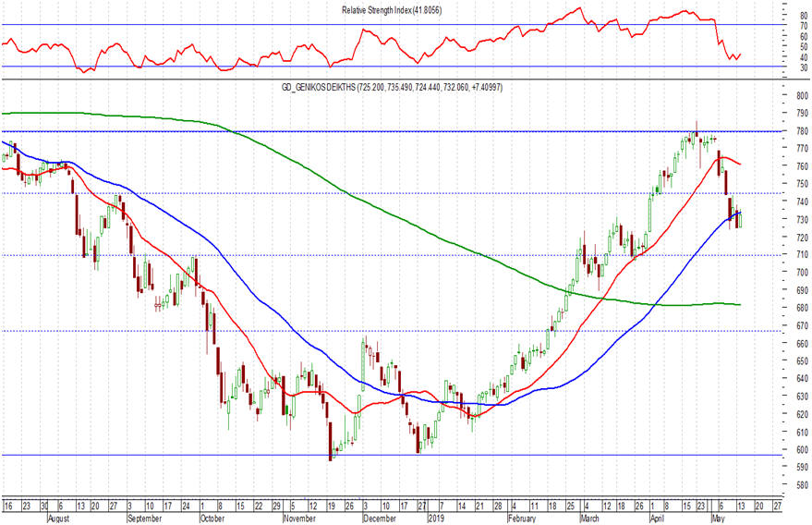Viewport: 812px width, 525px height.
Task: Click date label 7 in January 2019
Action: click(x=442, y=507)
